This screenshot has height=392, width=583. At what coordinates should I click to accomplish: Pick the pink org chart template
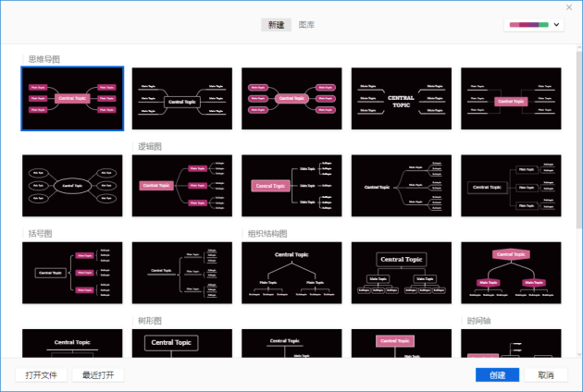[511, 273]
